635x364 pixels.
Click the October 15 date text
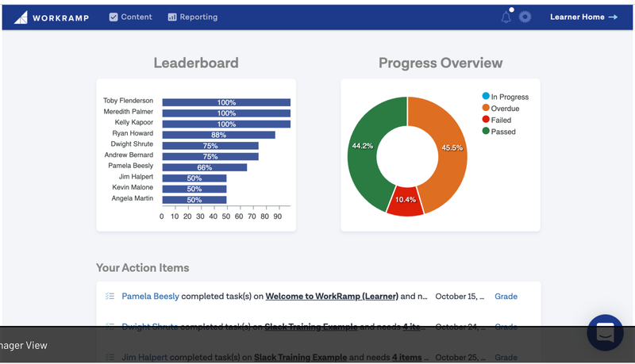(x=460, y=296)
